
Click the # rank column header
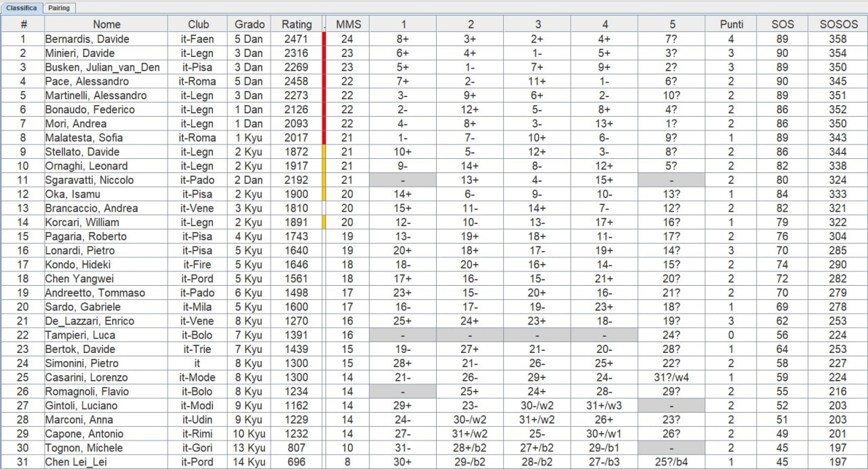(x=24, y=24)
